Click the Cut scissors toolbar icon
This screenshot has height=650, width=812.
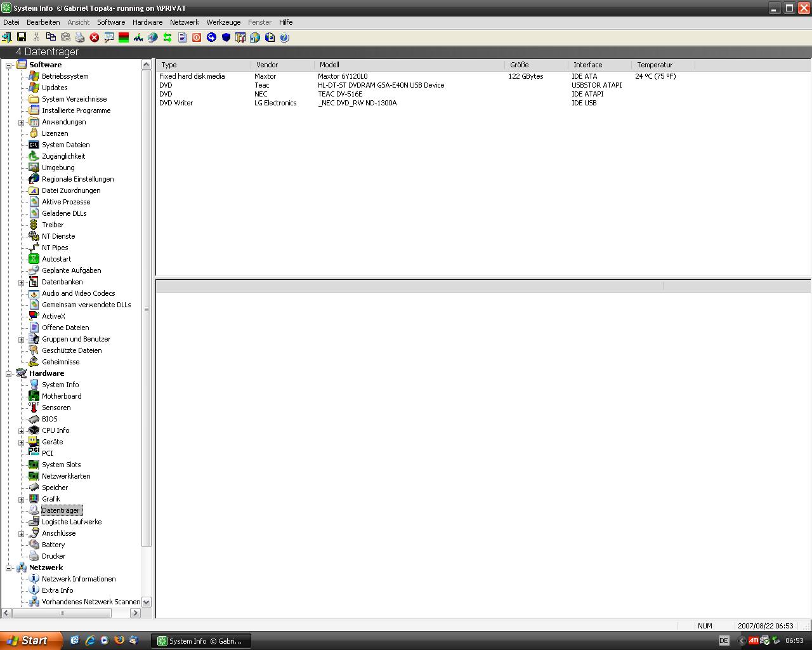pyautogui.click(x=36, y=37)
